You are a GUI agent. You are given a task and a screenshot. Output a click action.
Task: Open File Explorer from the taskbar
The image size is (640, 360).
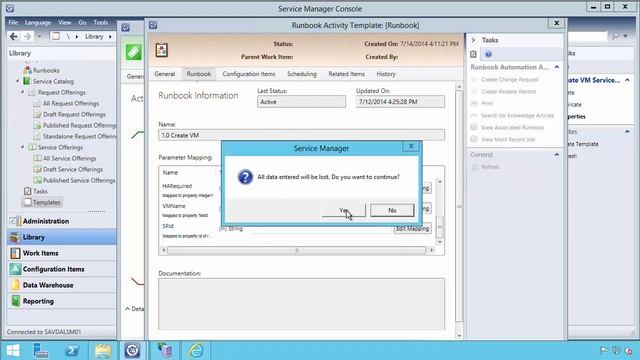click(103, 351)
